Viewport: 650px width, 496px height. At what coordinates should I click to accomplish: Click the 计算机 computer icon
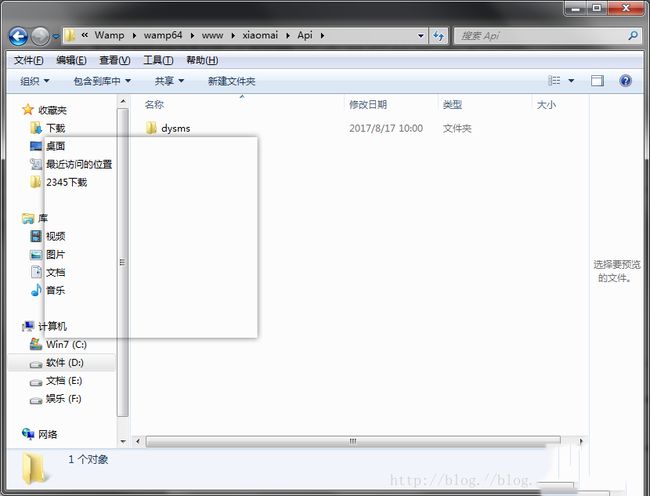[x=28, y=327]
